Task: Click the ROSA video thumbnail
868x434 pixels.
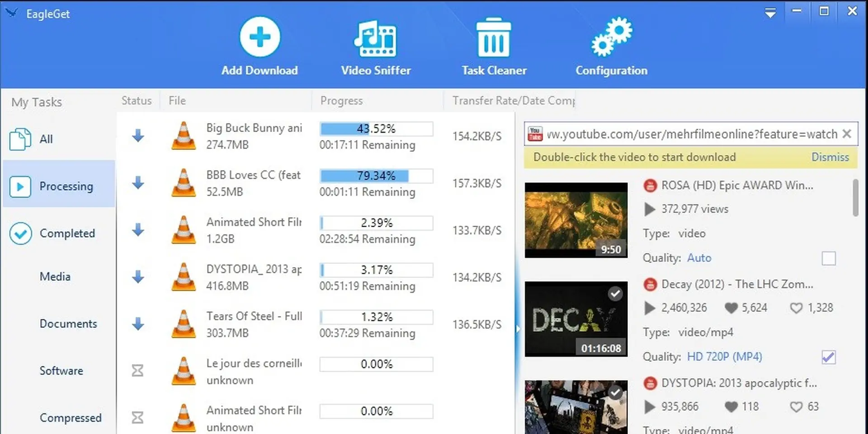Action: (x=576, y=220)
